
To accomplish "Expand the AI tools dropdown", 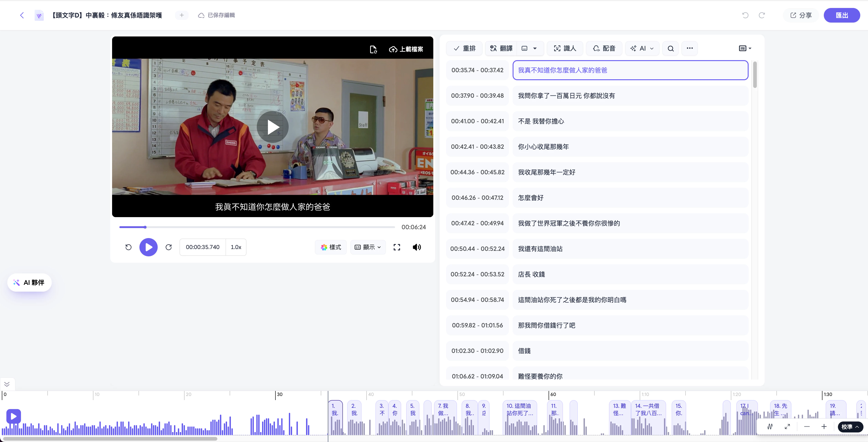I will [642, 49].
